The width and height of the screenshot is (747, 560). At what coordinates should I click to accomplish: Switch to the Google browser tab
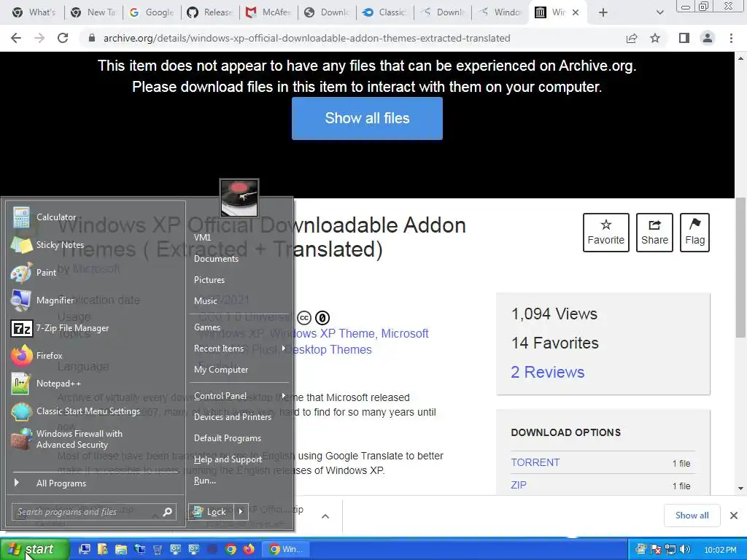[x=152, y=12]
